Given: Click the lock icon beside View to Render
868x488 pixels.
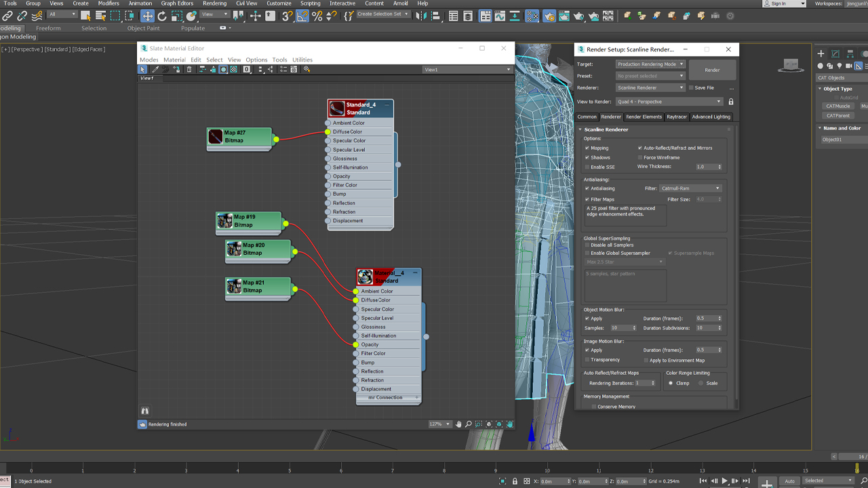Looking at the screenshot, I should coord(731,102).
